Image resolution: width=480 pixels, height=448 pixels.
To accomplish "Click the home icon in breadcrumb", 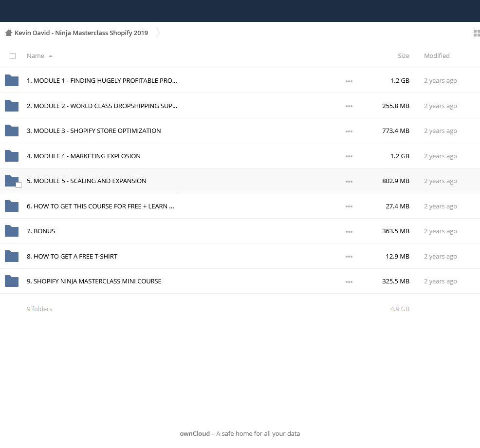I will pos(9,33).
